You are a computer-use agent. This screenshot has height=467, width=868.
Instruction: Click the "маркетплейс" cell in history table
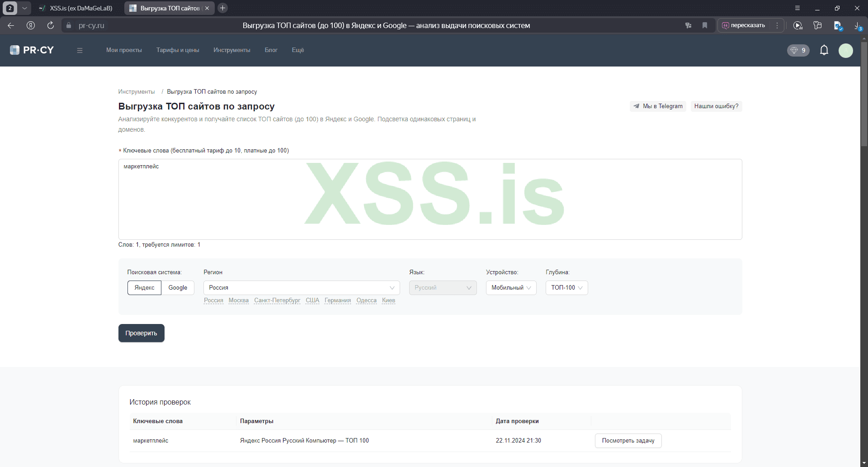[151, 441]
